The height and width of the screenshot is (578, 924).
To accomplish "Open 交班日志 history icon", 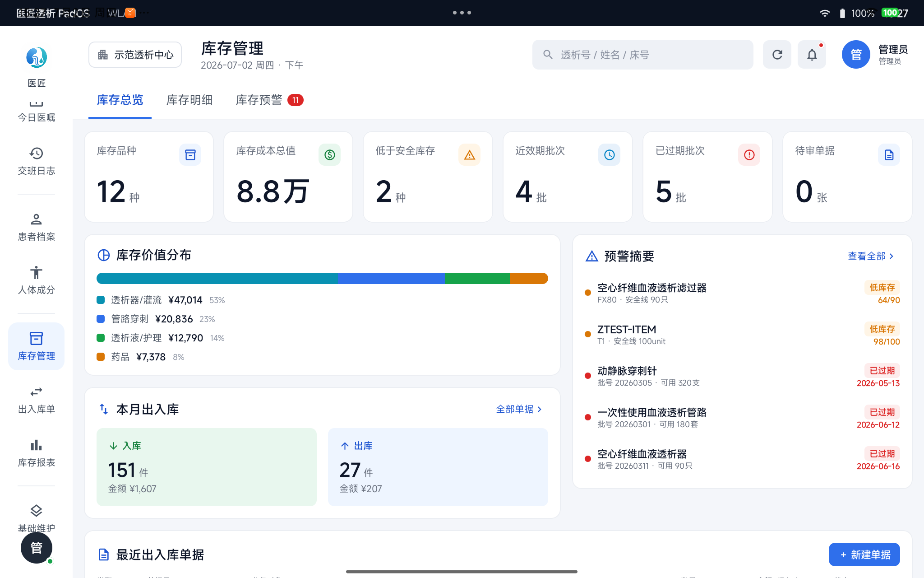I will (36, 154).
